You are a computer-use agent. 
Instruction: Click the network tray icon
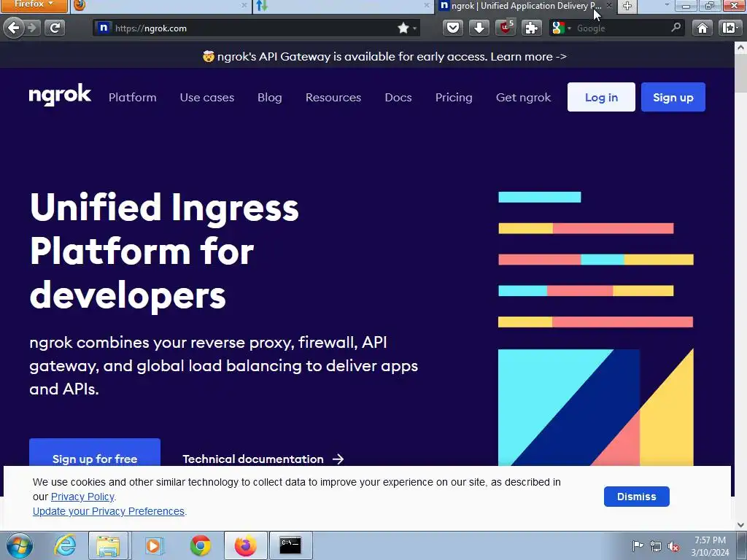tap(656, 546)
